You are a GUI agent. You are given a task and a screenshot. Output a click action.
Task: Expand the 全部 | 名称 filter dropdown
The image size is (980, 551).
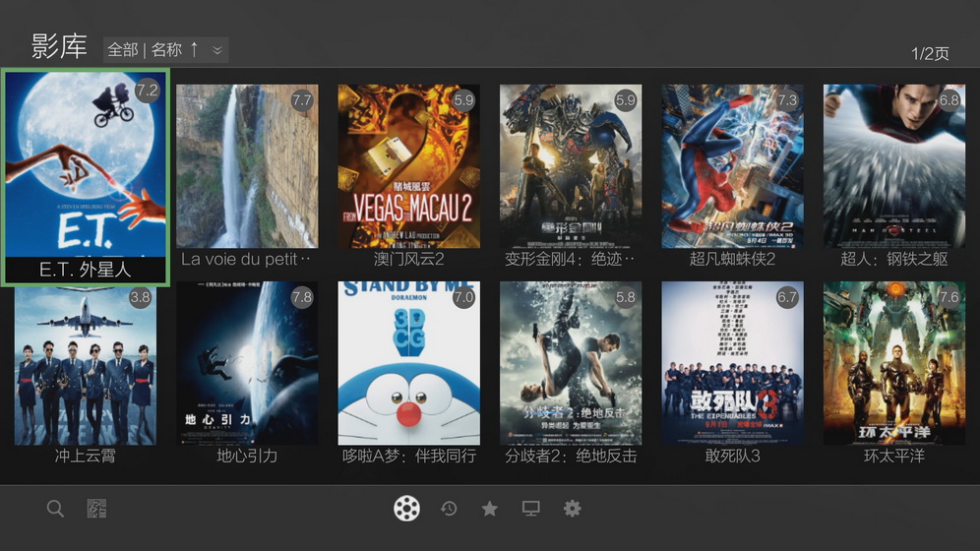pyautogui.click(x=165, y=50)
